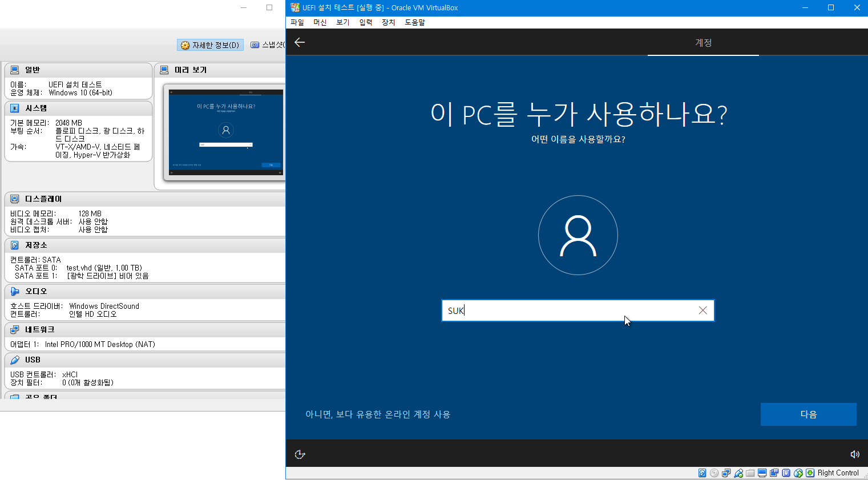Viewport: 868px width, 480px height.
Task: Click the 일반 section monitor icon
Action: pos(15,70)
